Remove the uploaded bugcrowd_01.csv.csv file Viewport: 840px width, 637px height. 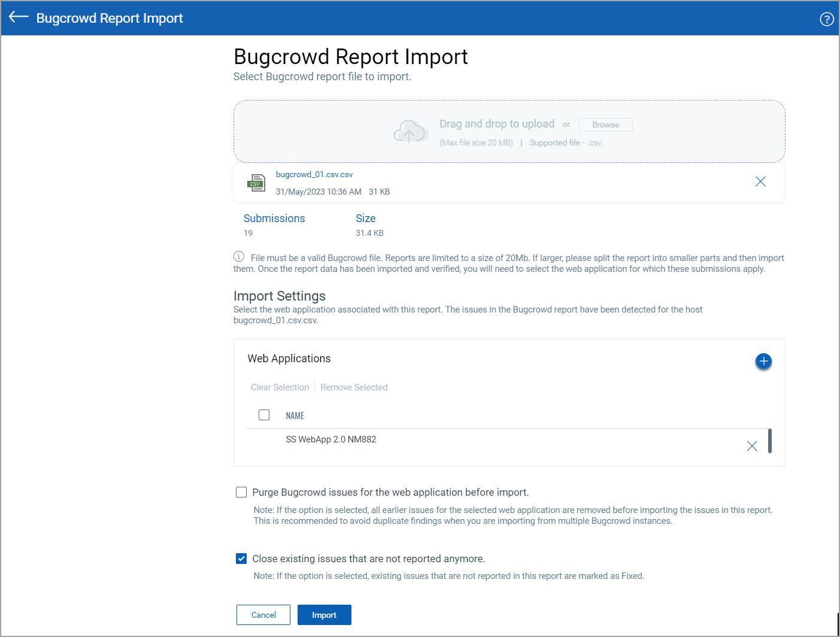point(760,181)
